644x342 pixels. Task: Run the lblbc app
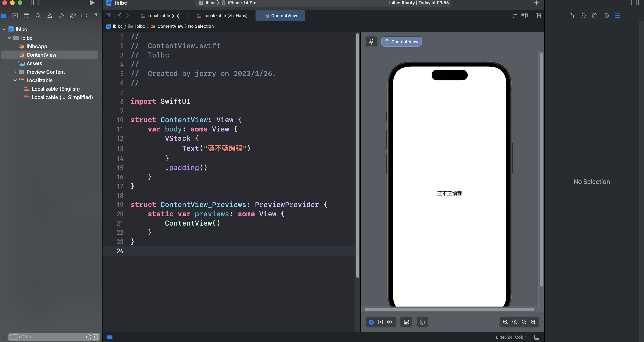(x=92, y=3)
